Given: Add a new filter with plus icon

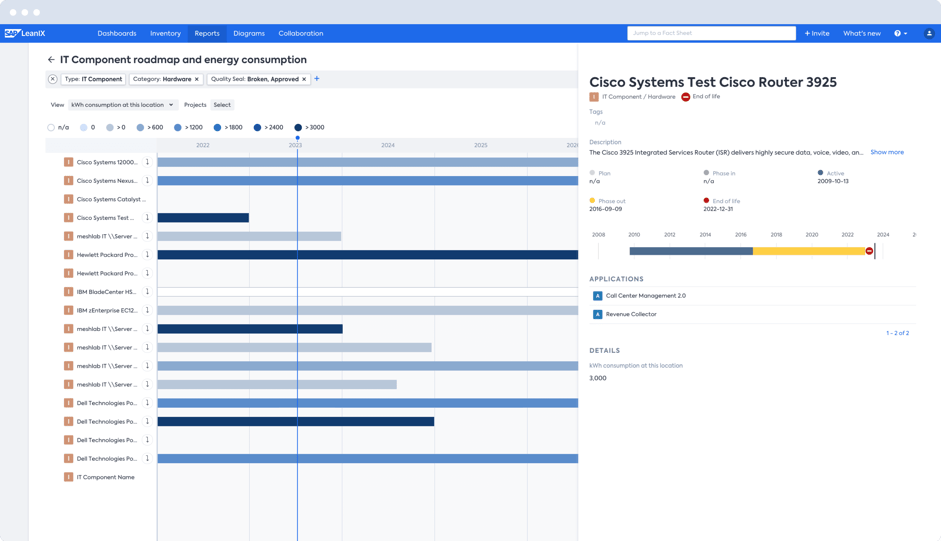Looking at the screenshot, I should [x=317, y=79].
